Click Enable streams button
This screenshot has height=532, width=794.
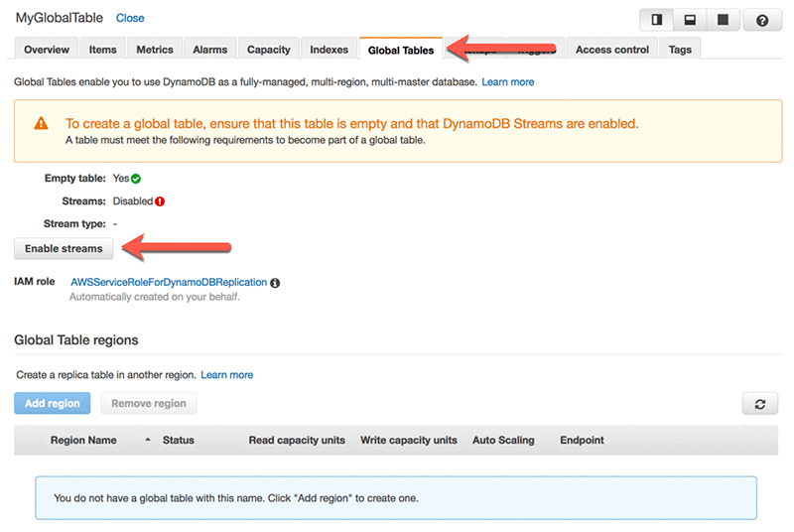pyautogui.click(x=64, y=248)
